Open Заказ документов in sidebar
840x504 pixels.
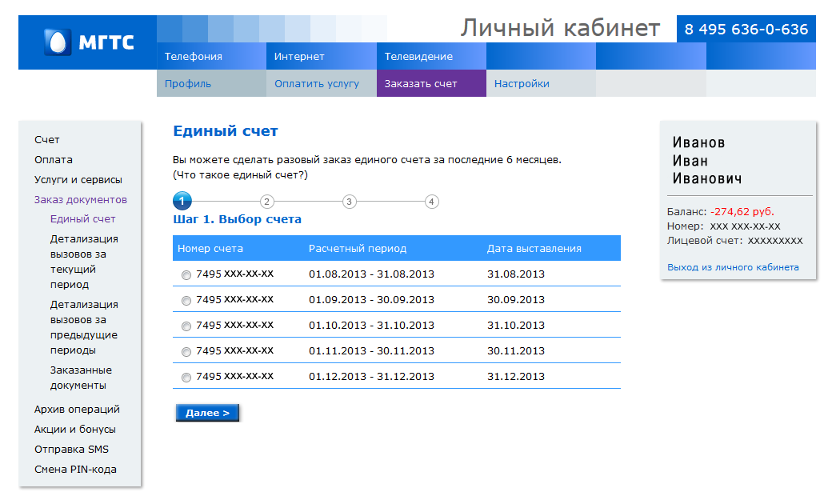(x=81, y=200)
